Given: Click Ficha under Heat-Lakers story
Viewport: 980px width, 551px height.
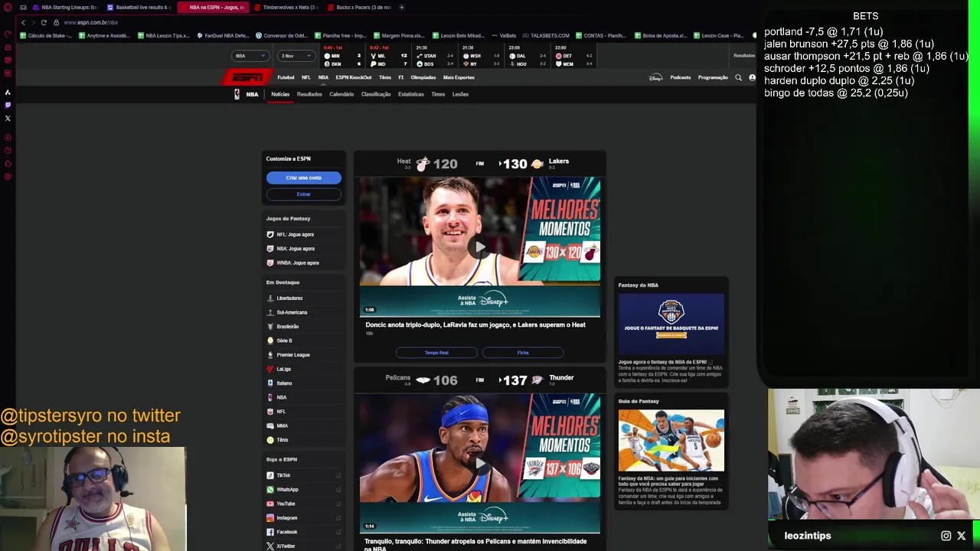Looking at the screenshot, I should [x=523, y=353].
